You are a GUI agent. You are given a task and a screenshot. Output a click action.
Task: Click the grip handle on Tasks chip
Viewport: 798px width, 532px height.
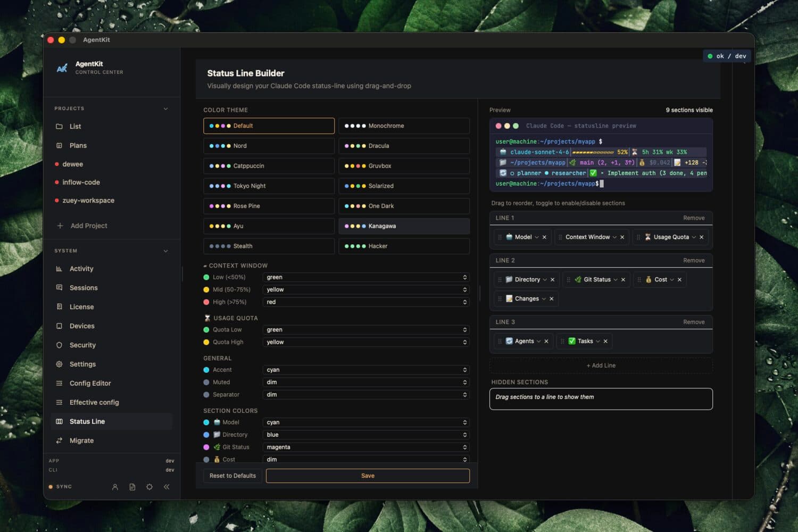coord(562,342)
